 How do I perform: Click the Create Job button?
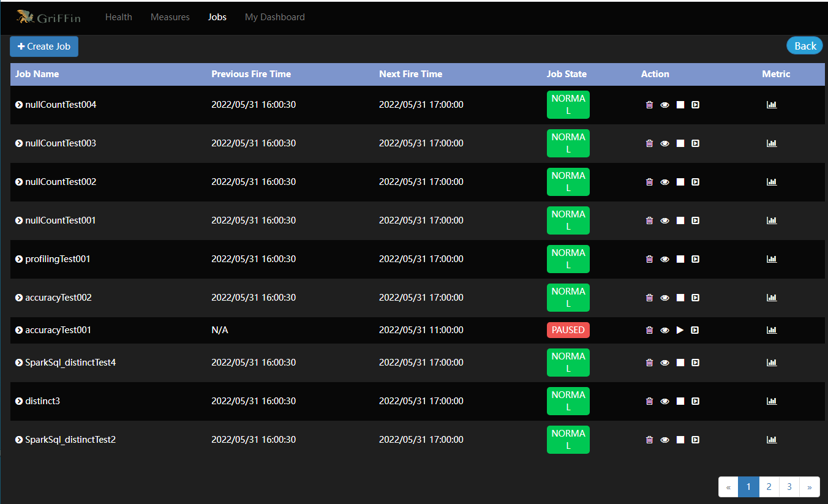44,47
